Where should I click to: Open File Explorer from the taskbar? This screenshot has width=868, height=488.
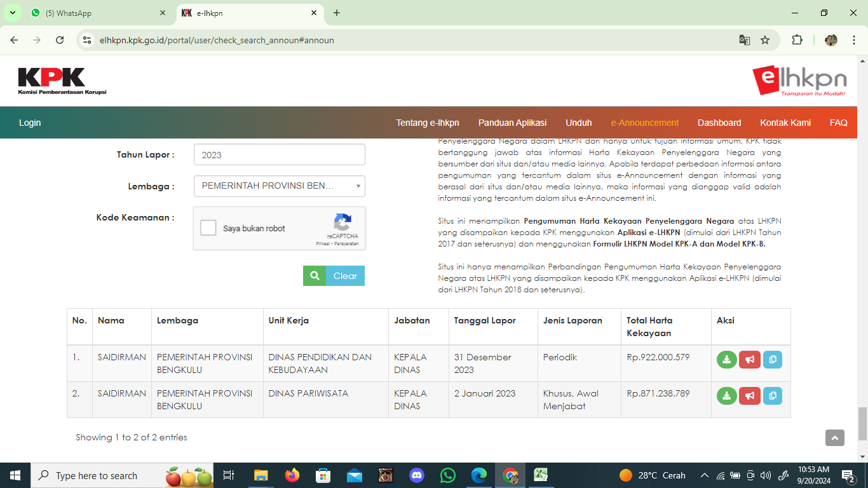(x=261, y=475)
